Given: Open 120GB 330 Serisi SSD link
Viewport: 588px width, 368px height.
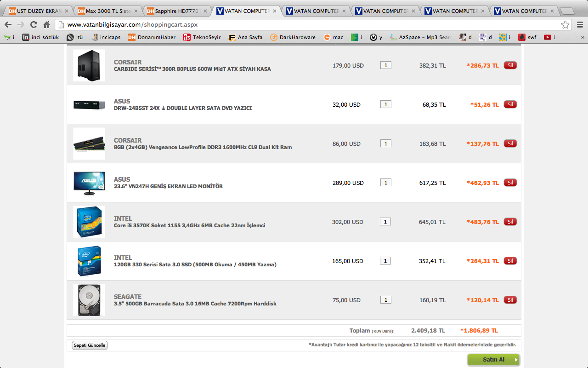Looking at the screenshot, I should [x=195, y=264].
